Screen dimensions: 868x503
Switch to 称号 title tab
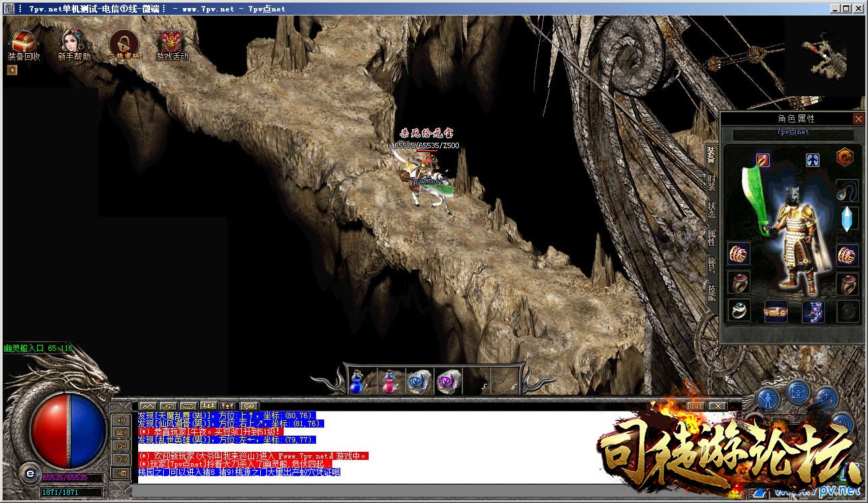tap(712, 265)
